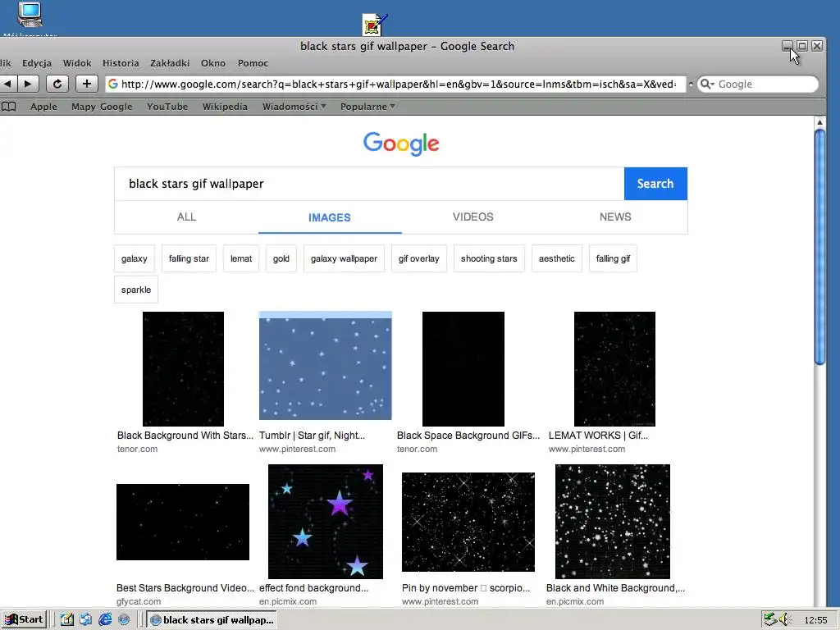
Task: Open the blue Tumblr Star gif thumbnail
Action: pos(325,366)
